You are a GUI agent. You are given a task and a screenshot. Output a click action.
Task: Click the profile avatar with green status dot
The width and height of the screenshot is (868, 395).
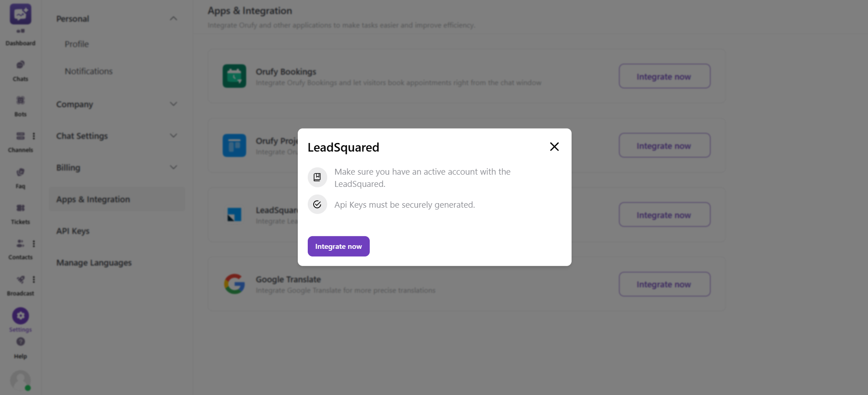coord(20,380)
